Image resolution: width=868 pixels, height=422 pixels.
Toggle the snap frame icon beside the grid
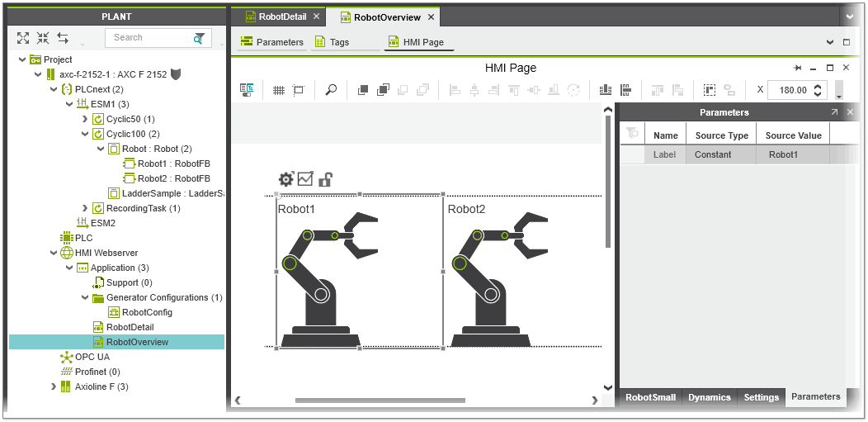pyautogui.click(x=299, y=90)
